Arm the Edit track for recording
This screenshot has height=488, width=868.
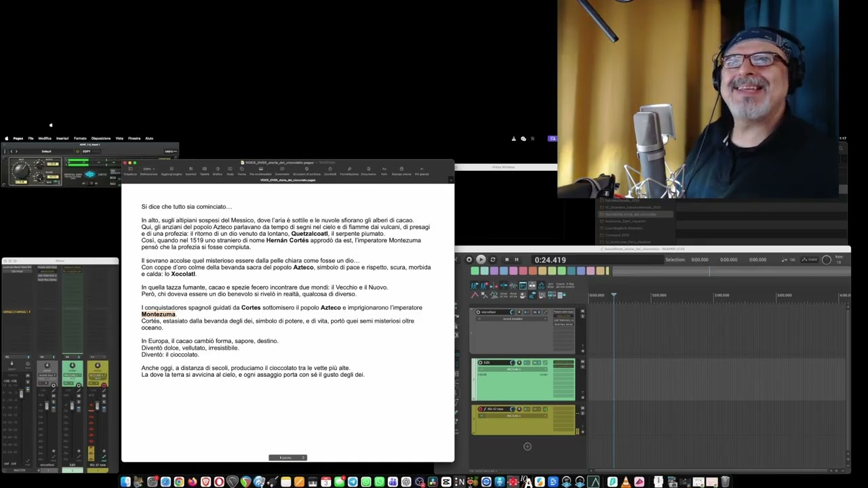[480, 363]
